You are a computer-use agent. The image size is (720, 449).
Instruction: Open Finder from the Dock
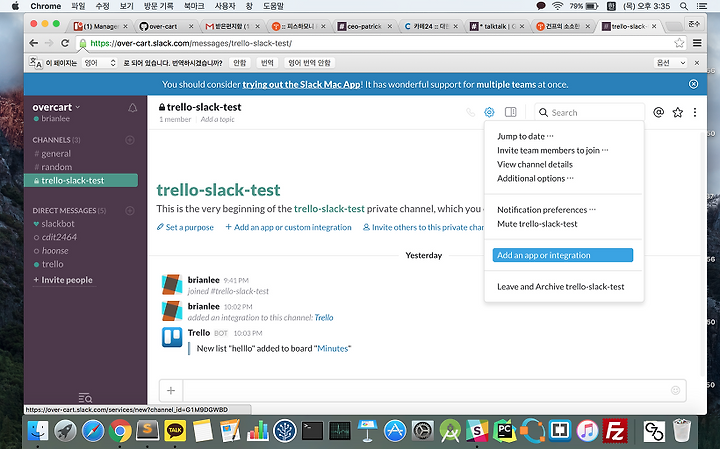coord(38,431)
